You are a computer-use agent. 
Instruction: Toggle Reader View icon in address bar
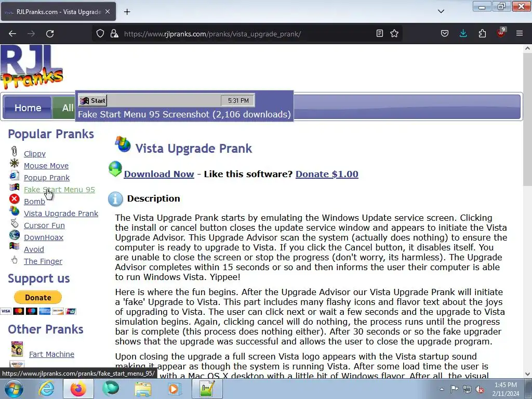(x=380, y=34)
